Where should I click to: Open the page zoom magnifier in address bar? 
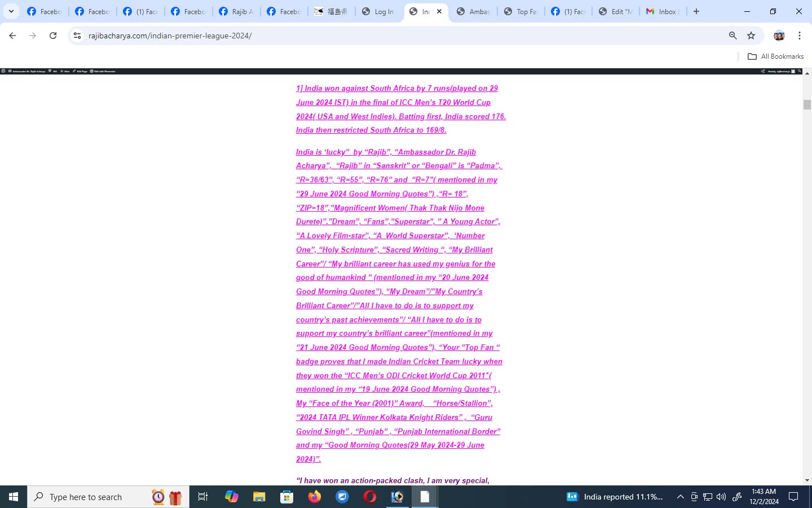tap(732, 36)
